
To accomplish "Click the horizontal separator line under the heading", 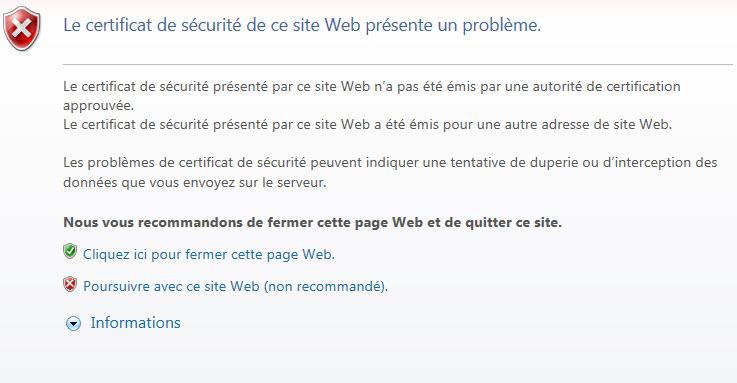I will [x=398, y=64].
